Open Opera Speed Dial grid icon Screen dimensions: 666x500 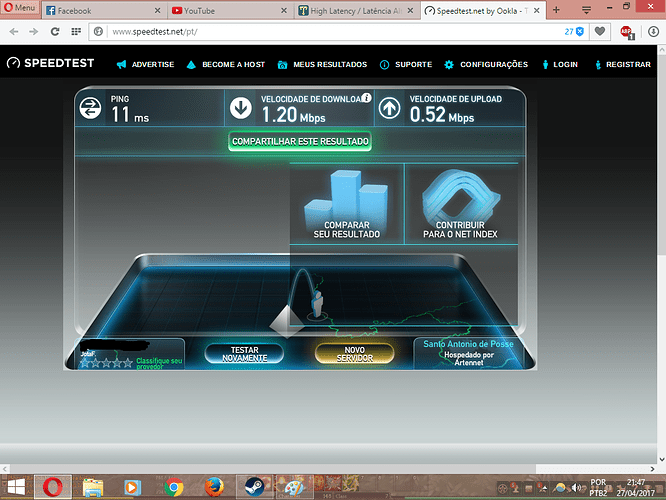tap(76, 31)
